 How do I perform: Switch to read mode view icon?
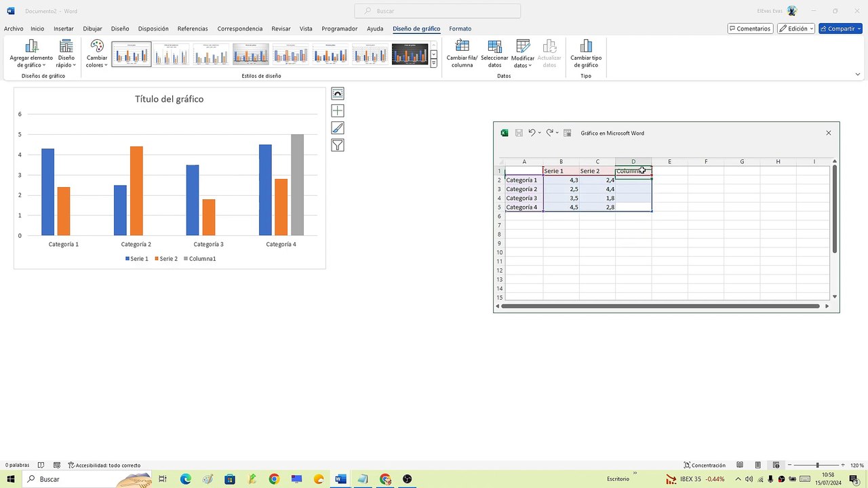point(740,465)
